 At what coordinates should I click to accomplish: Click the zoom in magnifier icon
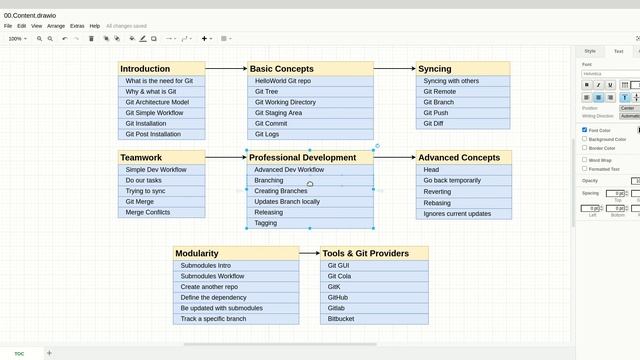pyautogui.click(x=39, y=38)
